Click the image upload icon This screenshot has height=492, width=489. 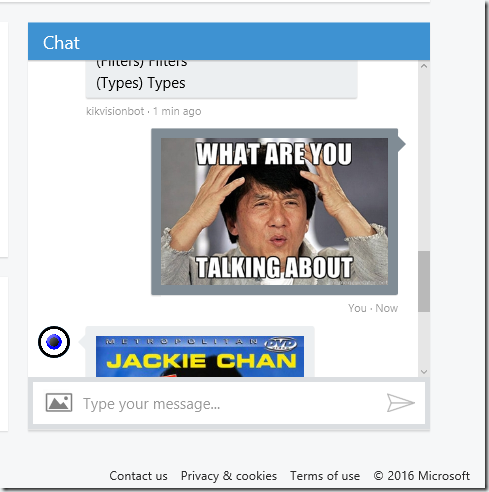coord(59,402)
